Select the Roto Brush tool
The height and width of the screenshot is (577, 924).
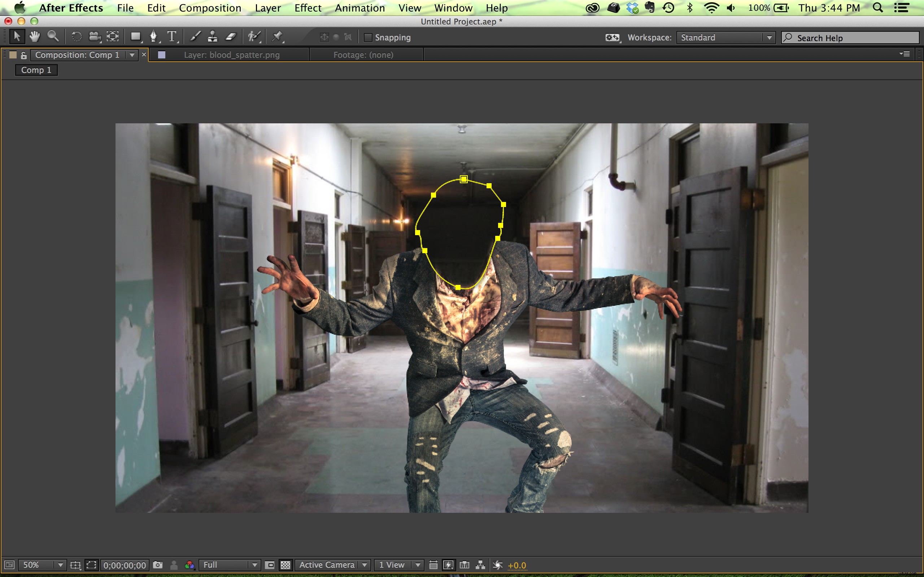pyautogui.click(x=254, y=37)
